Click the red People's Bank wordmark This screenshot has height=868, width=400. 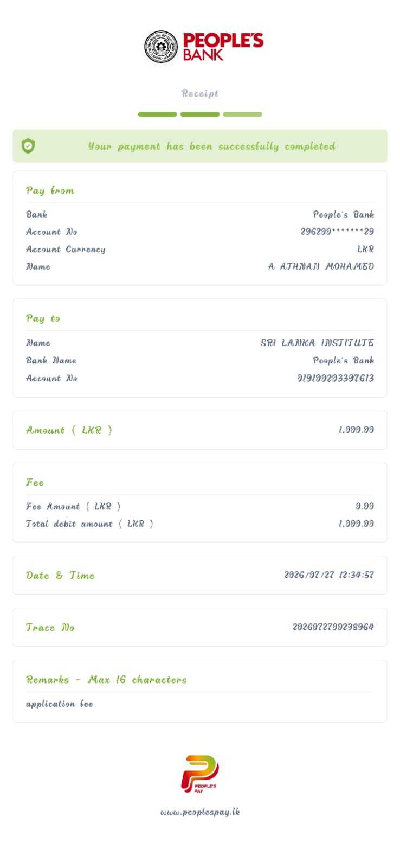pyautogui.click(x=223, y=47)
